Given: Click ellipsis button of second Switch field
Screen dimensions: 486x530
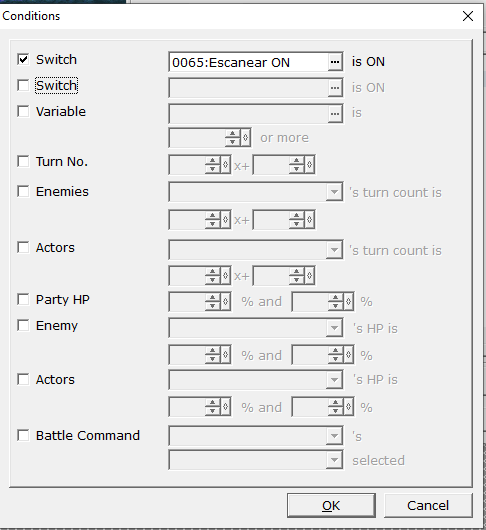Looking at the screenshot, I should tap(335, 88).
